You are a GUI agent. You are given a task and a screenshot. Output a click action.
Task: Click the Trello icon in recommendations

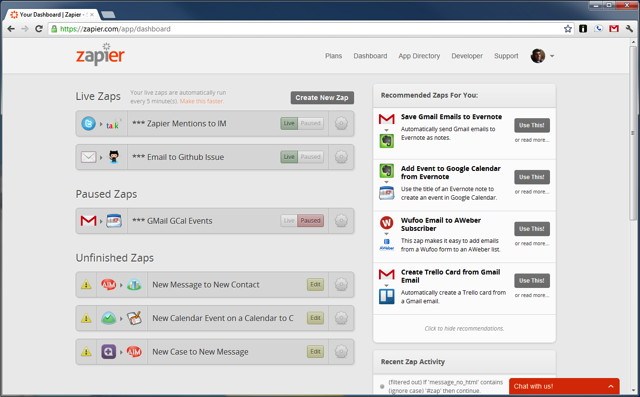coord(387,296)
